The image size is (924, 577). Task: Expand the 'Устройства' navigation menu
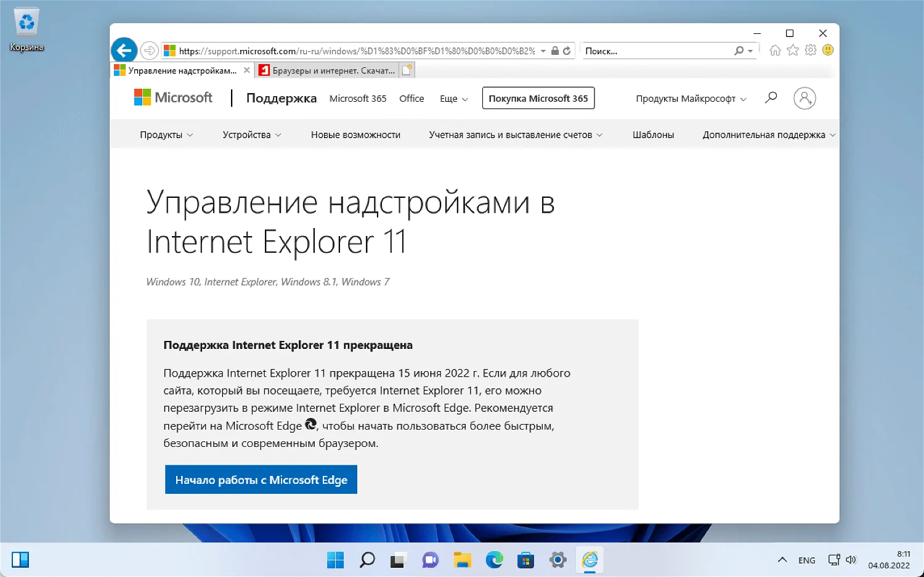[x=251, y=135]
